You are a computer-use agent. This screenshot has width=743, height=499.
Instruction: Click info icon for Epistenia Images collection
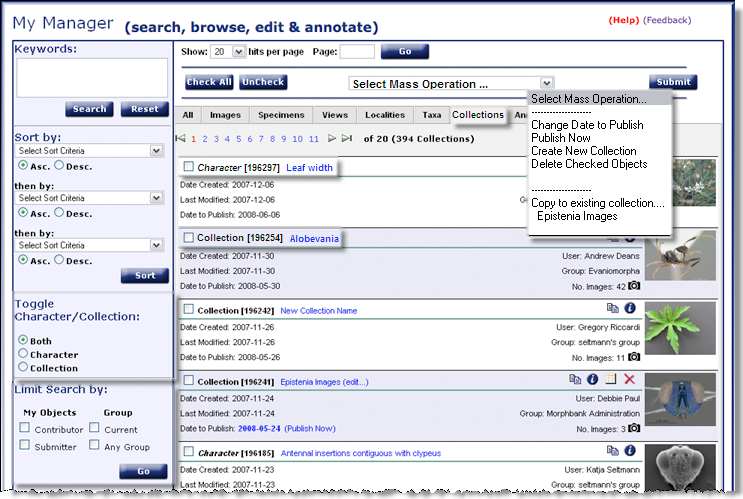593,380
